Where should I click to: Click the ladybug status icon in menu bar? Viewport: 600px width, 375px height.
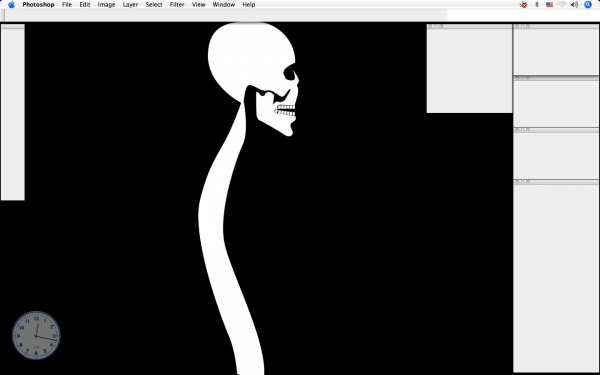click(x=523, y=5)
